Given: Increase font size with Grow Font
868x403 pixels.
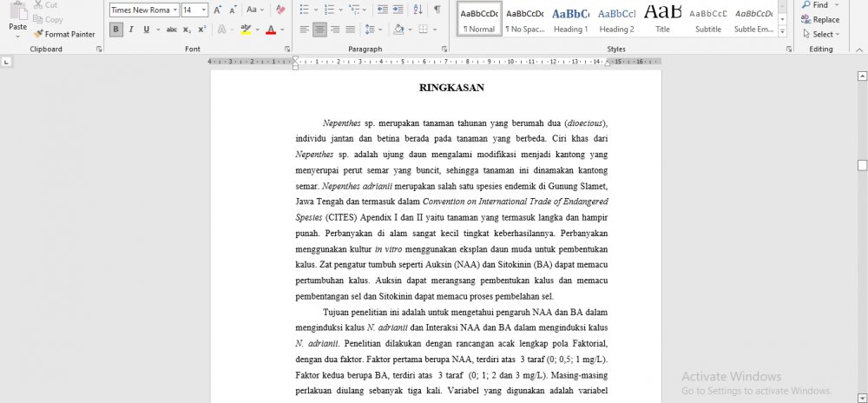Looking at the screenshot, I should (218, 10).
